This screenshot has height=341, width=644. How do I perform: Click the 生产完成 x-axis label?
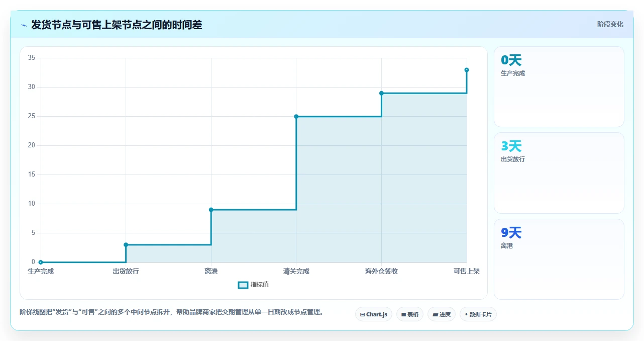[x=41, y=272]
